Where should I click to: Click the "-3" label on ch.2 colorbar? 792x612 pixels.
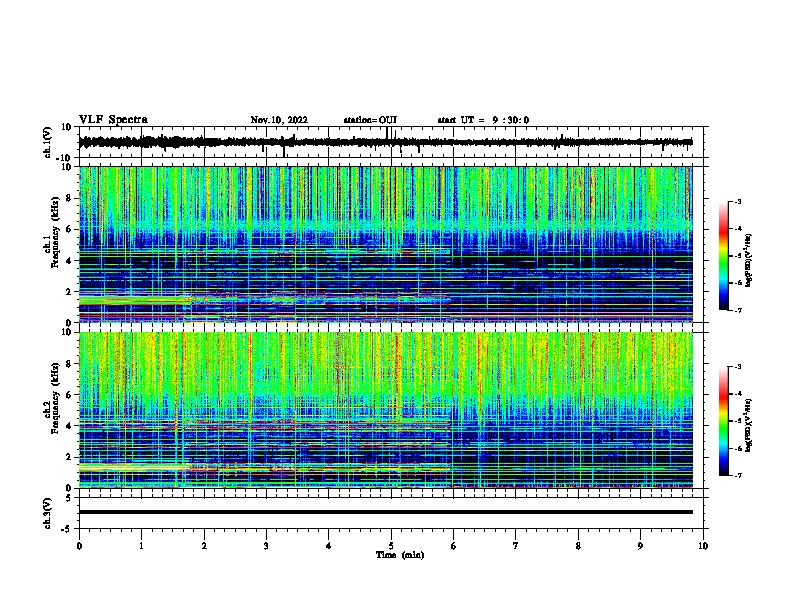[738, 367]
